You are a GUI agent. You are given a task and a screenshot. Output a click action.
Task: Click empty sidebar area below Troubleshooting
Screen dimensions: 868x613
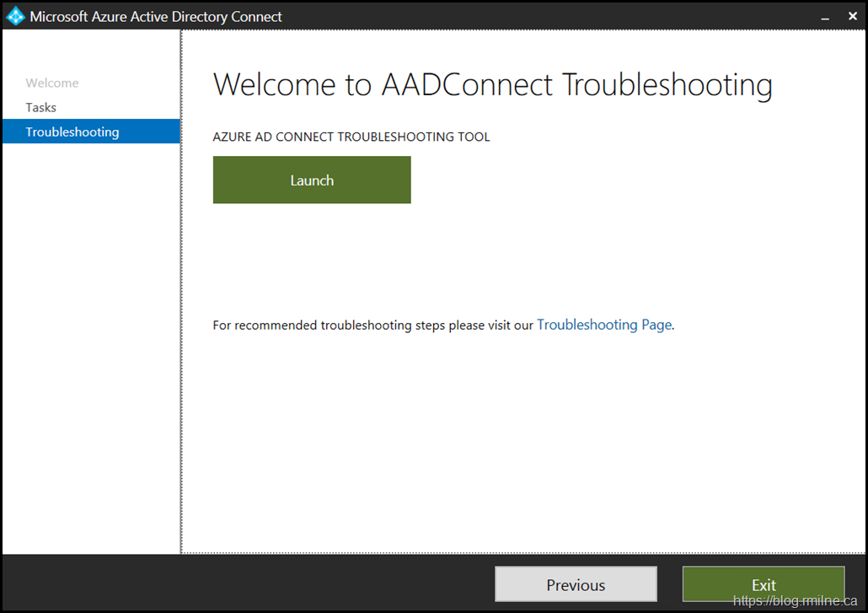[91, 337]
